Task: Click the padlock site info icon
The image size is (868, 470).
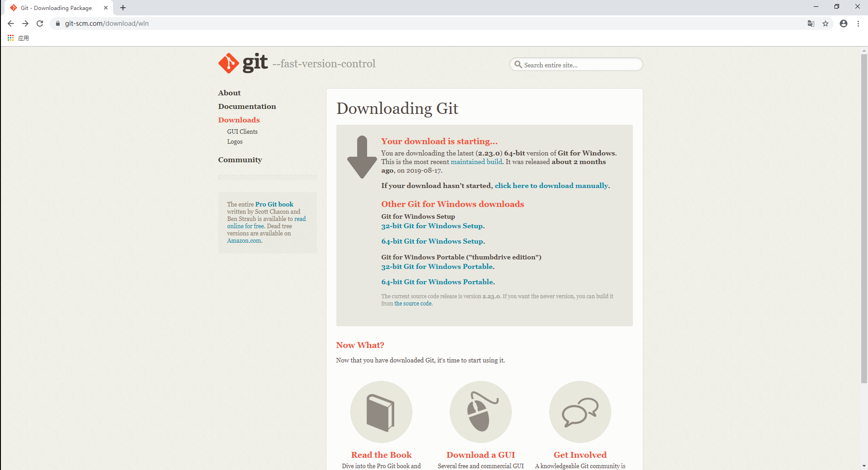Action: coord(58,23)
